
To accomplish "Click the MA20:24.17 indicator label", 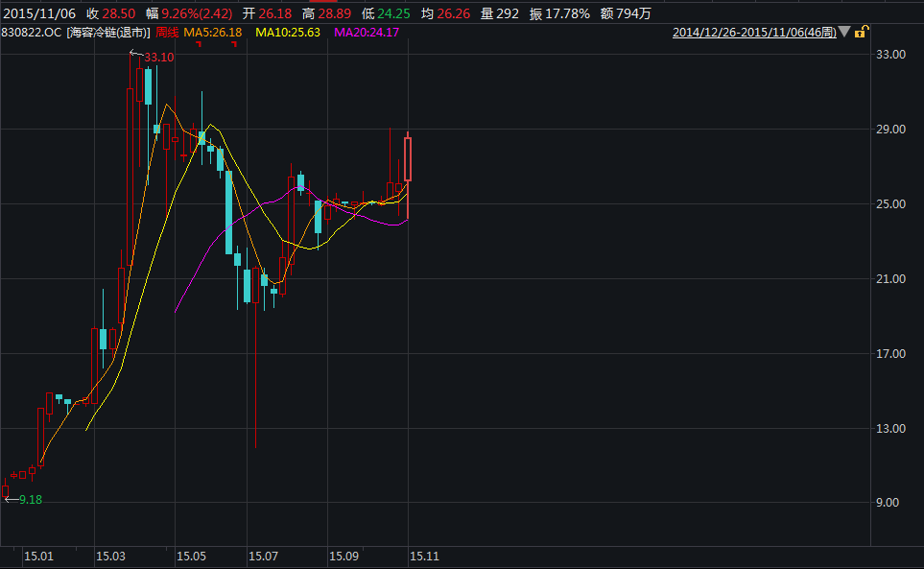I will pyautogui.click(x=367, y=33).
